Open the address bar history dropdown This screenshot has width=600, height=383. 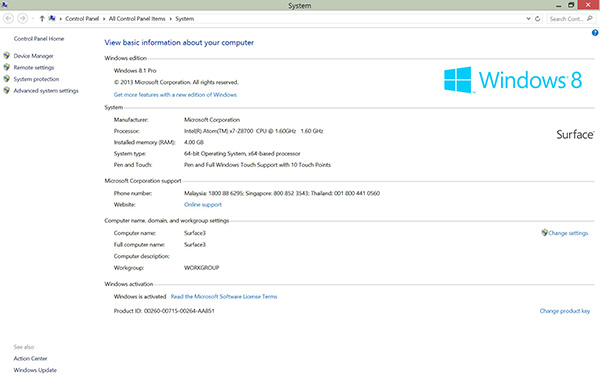tap(528, 18)
